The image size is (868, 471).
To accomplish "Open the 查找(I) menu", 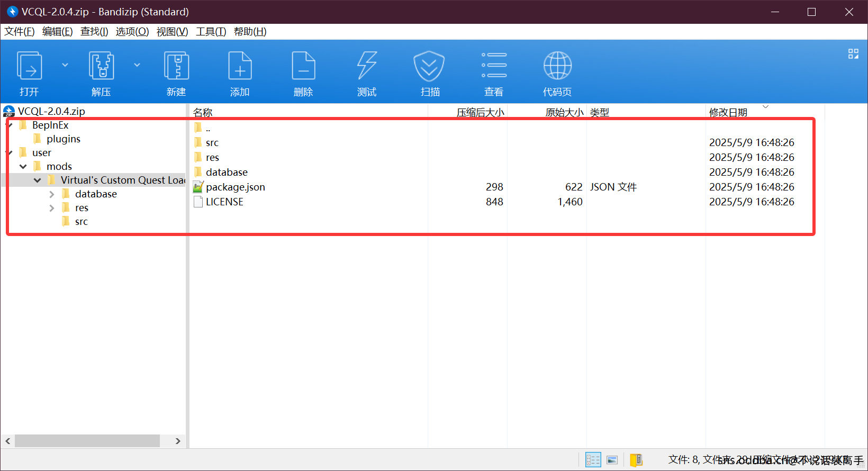I will click(94, 32).
